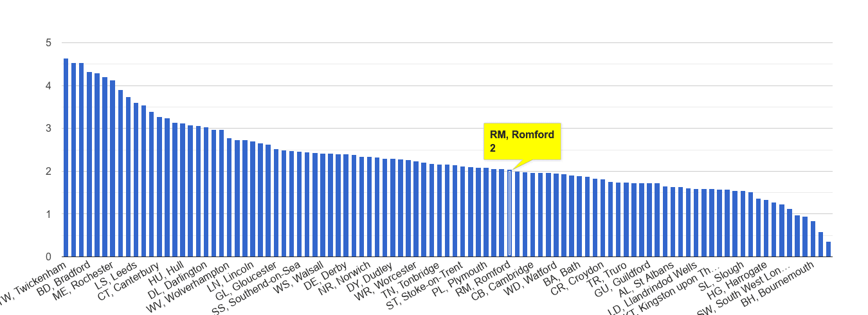The image size is (868, 315).
Task: Select the BH, Bournemouth bar
Action: pyautogui.click(x=812, y=239)
